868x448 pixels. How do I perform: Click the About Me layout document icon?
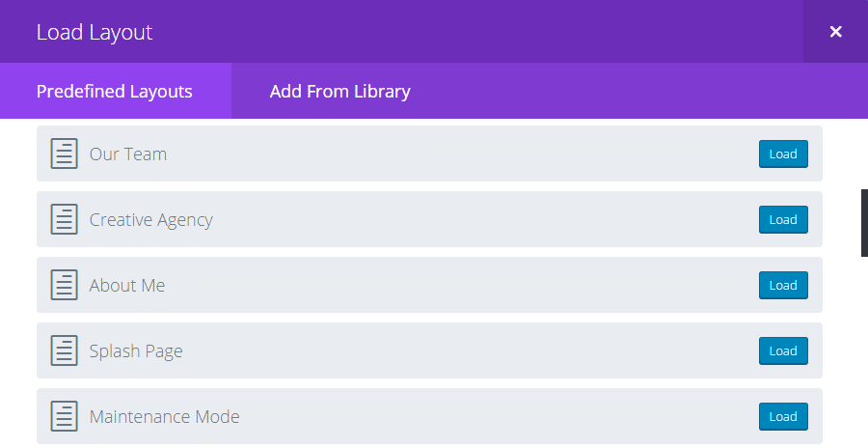pos(65,285)
